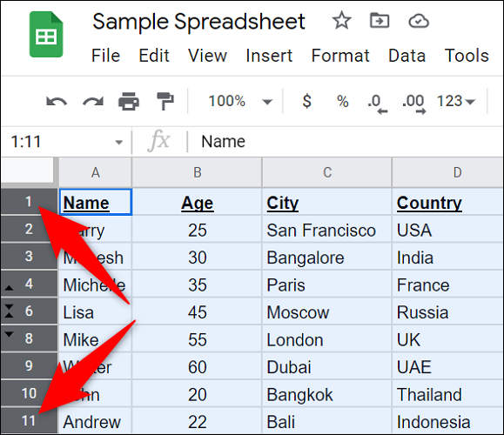Click the London cell
Image resolution: width=504 pixels, height=435 pixels.
[x=327, y=338]
